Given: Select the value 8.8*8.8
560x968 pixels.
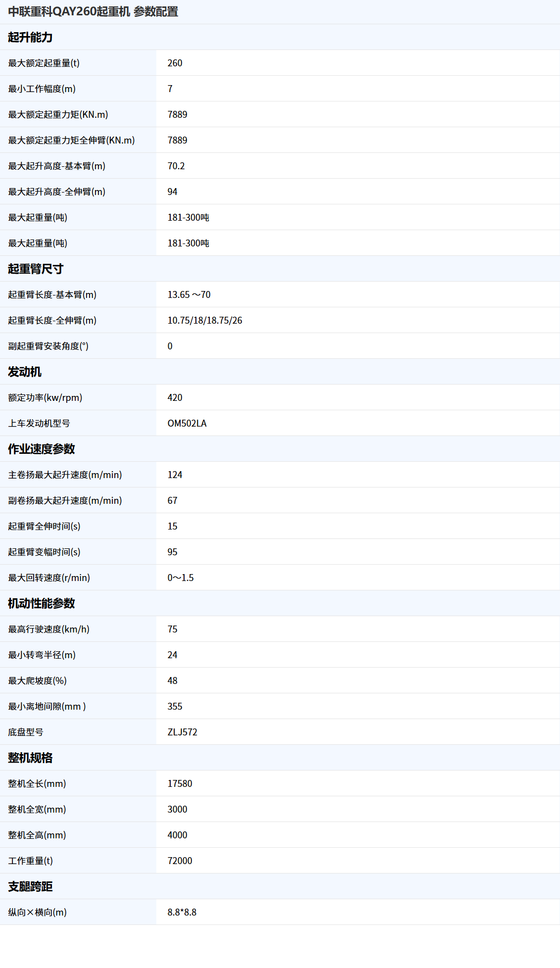Looking at the screenshot, I should tap(182, 912).
